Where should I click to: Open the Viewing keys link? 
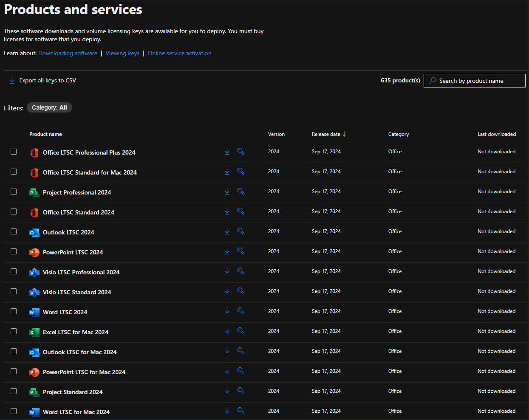(x=122, y=53)
